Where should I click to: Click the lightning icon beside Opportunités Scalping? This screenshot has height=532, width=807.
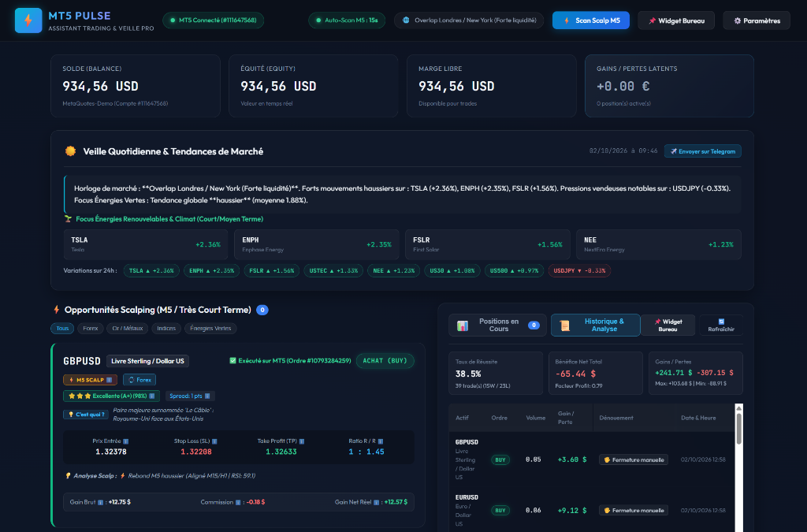coord(57,310)
